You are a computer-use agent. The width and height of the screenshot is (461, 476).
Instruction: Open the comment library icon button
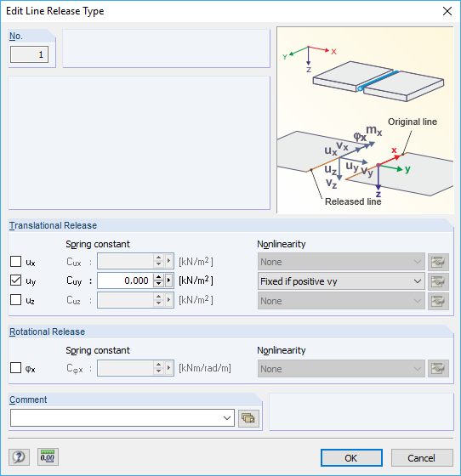click(x=248, y=418)
